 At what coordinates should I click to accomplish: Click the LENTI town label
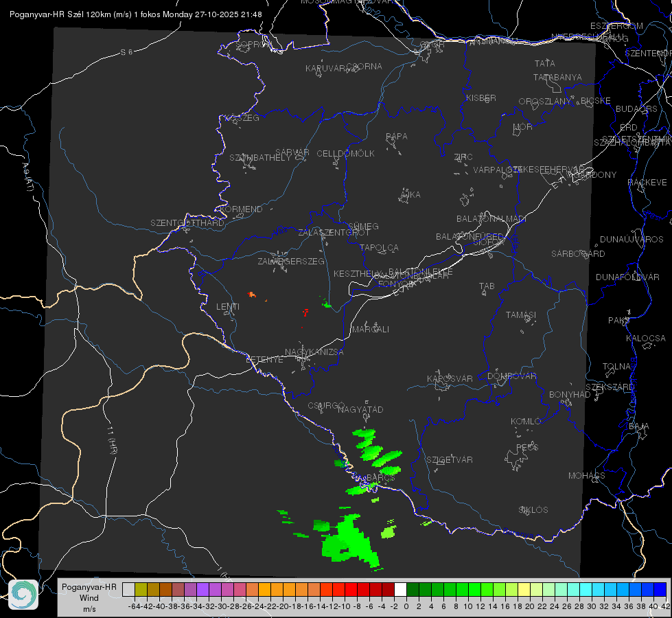[x=228, y=307]
